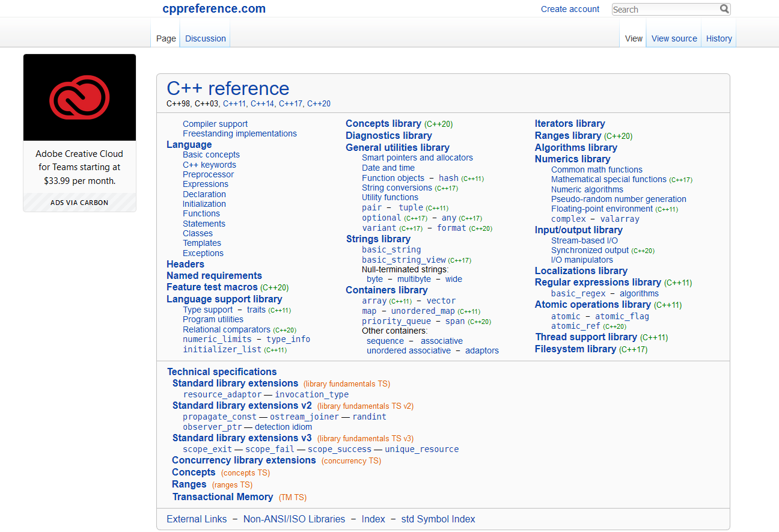
Task: Open the variant link
Action: coord(379,228)
